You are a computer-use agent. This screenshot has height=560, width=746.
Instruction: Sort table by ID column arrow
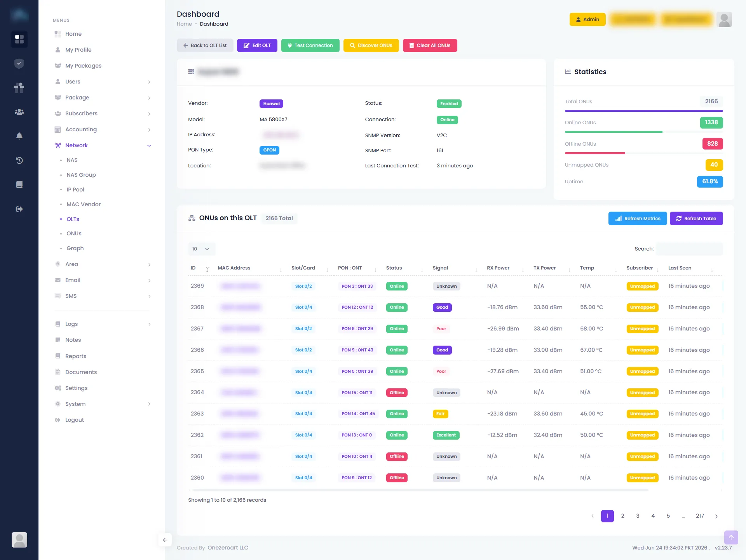(207, 269)
